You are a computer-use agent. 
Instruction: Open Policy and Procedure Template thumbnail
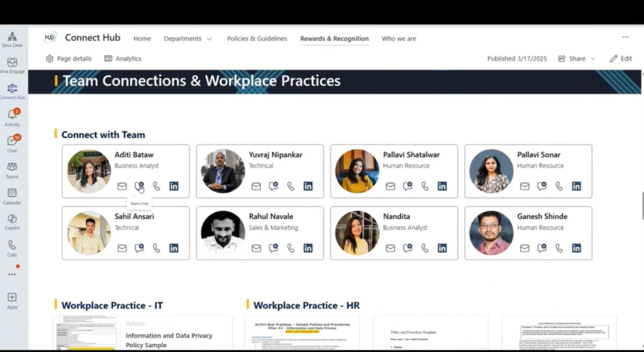(430, 332)
